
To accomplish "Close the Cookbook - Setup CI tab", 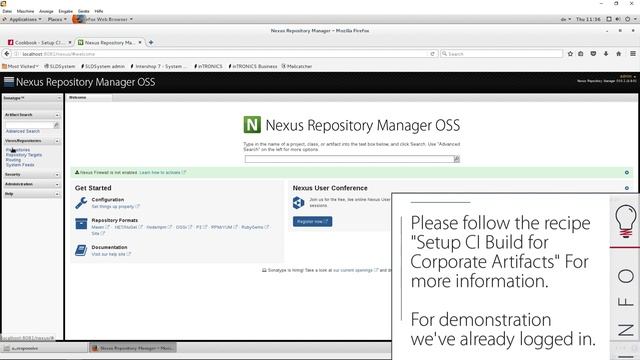I will tap(70, 42).
